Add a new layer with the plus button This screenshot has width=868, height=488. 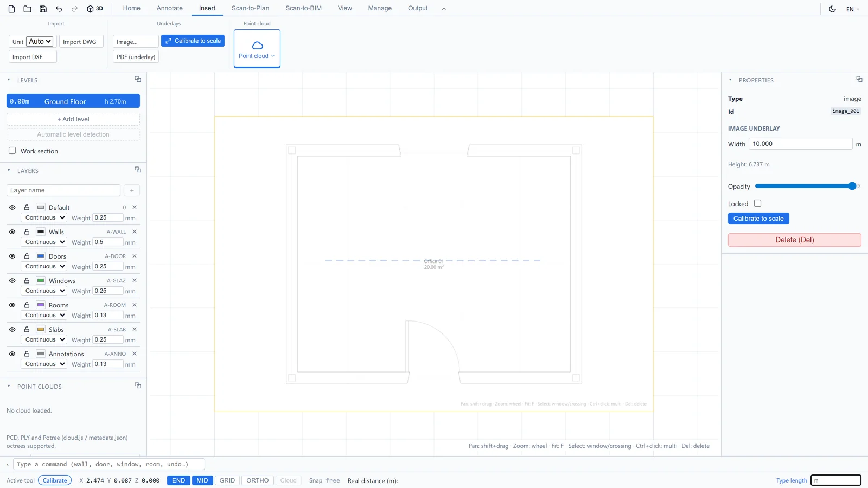click(132, 190)
